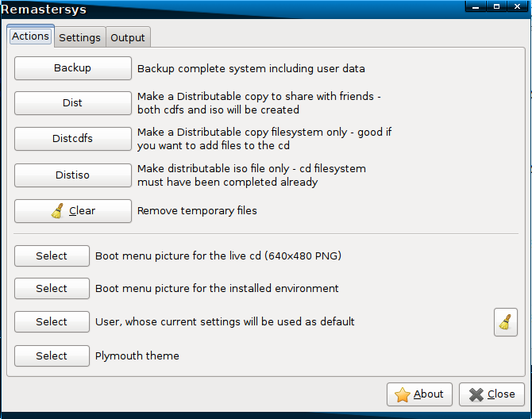
Task: Click the X icon on the Close button
Action: click(x=476, y=394)
